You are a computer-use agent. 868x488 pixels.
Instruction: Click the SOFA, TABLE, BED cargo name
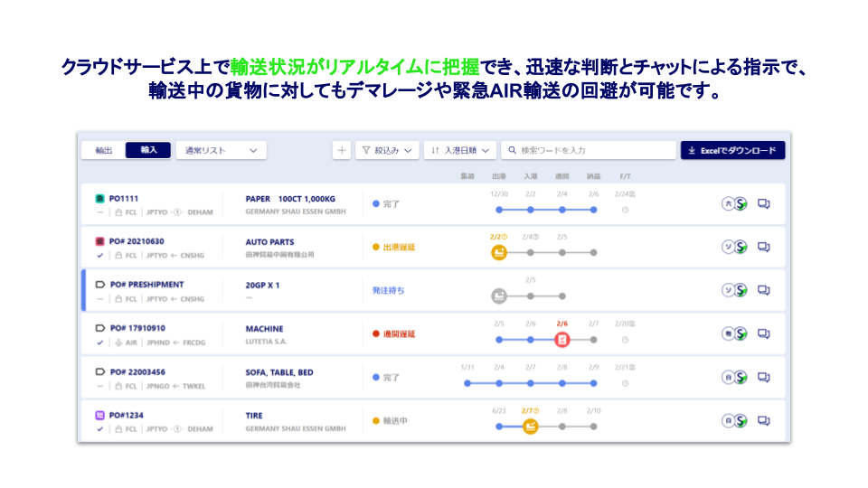(x=279, y=372)
